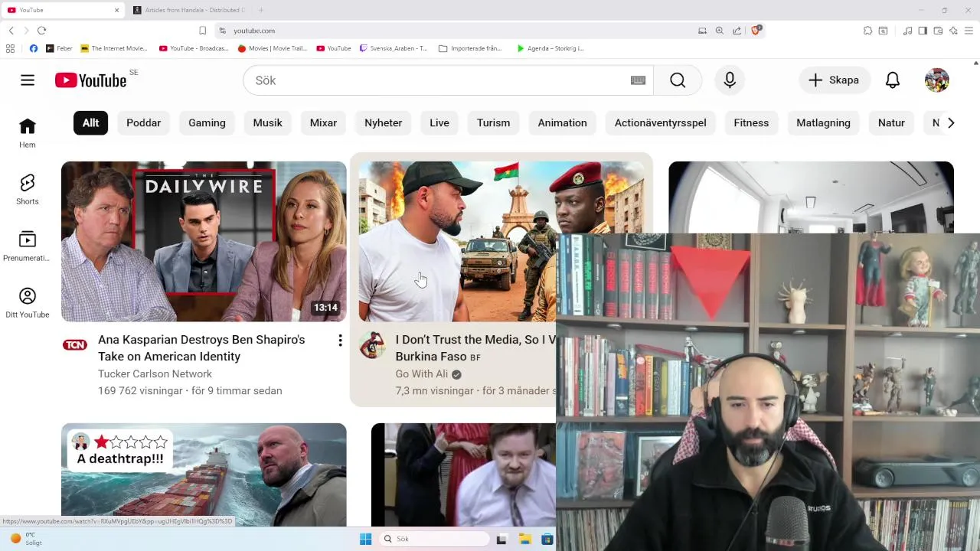
Task: Open the browser wallet icon
Action: [x=938, y=31]
